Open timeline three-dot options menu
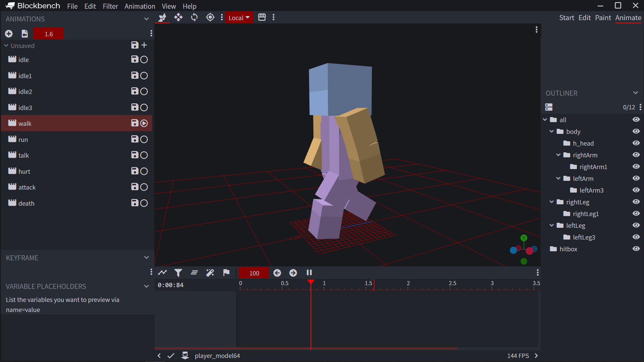The image size is (644, 362). pyautogui.click(x=537, y=272)
